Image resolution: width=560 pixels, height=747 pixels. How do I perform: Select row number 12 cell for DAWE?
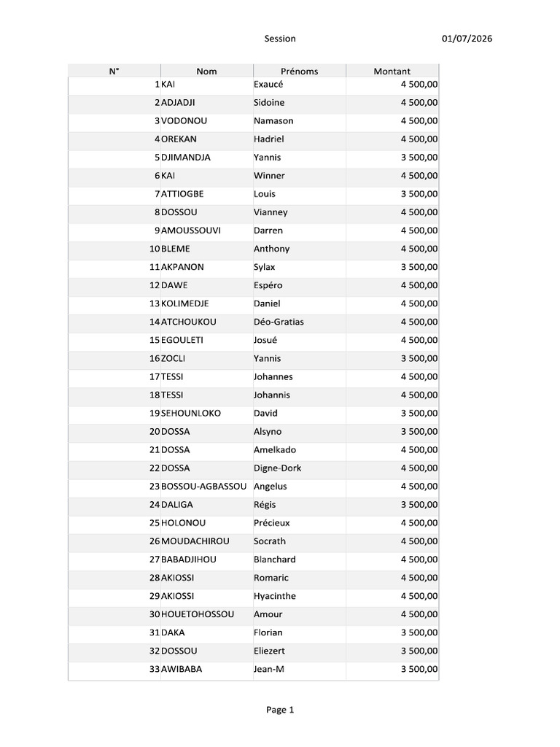point(114,285)
